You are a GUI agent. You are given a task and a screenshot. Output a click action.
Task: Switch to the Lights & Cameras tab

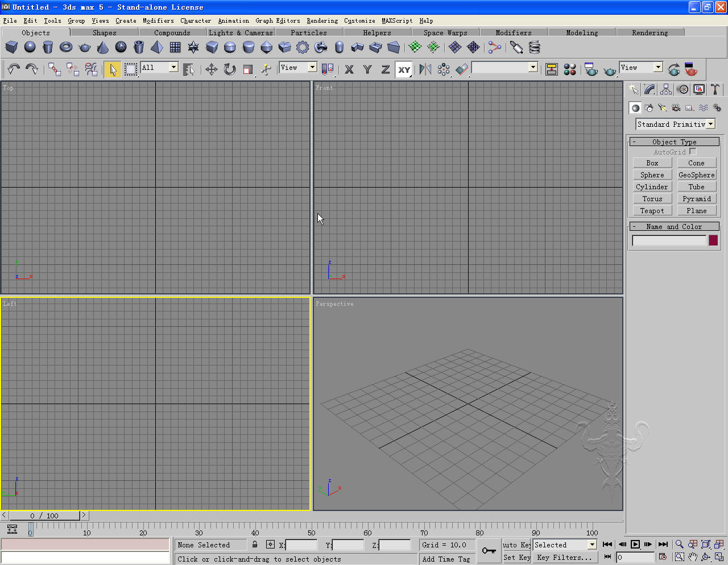(x=241, y=33)
